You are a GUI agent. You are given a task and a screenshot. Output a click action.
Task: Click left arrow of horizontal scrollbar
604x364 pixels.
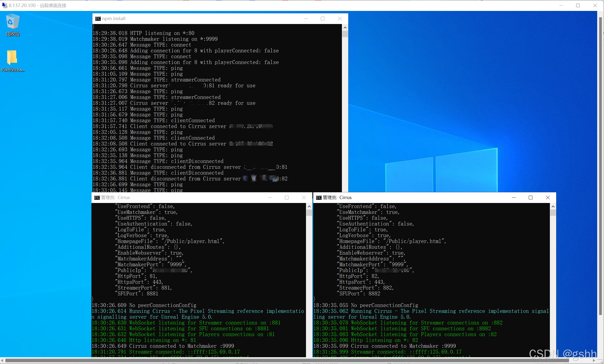coord(2,361)
